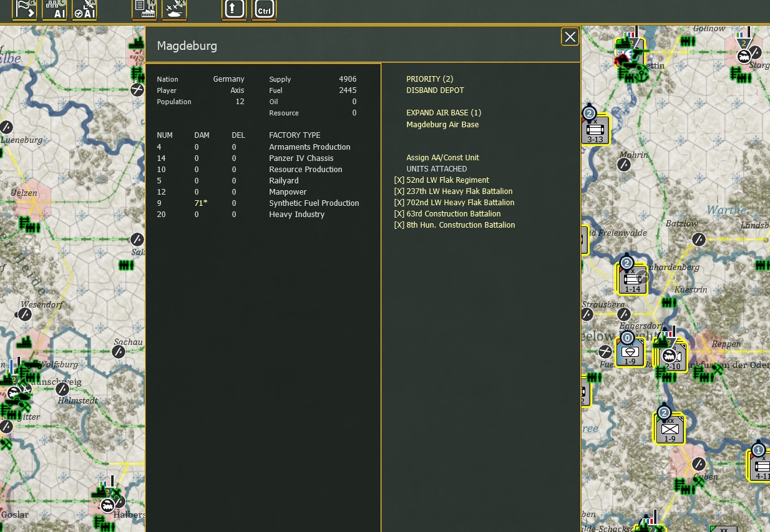
Task: Select the 8th Hun. Construction Battalion name
Action: 461,225
